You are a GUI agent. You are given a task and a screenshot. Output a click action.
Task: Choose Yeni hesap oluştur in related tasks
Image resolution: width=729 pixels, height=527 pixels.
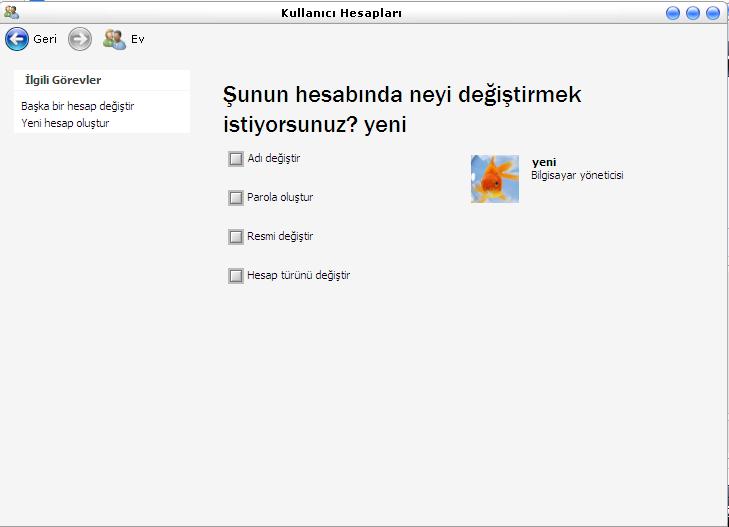pos(65,124)
